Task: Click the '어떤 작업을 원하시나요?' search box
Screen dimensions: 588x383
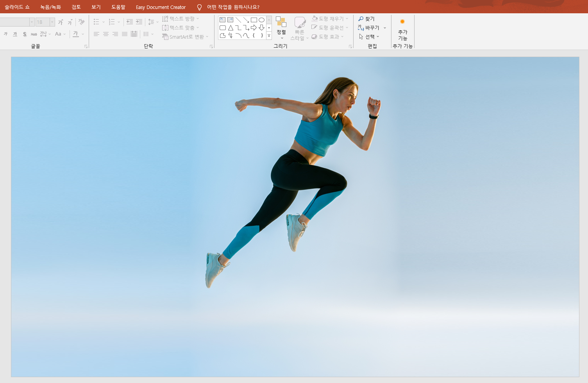Action: tap(233, 7)
